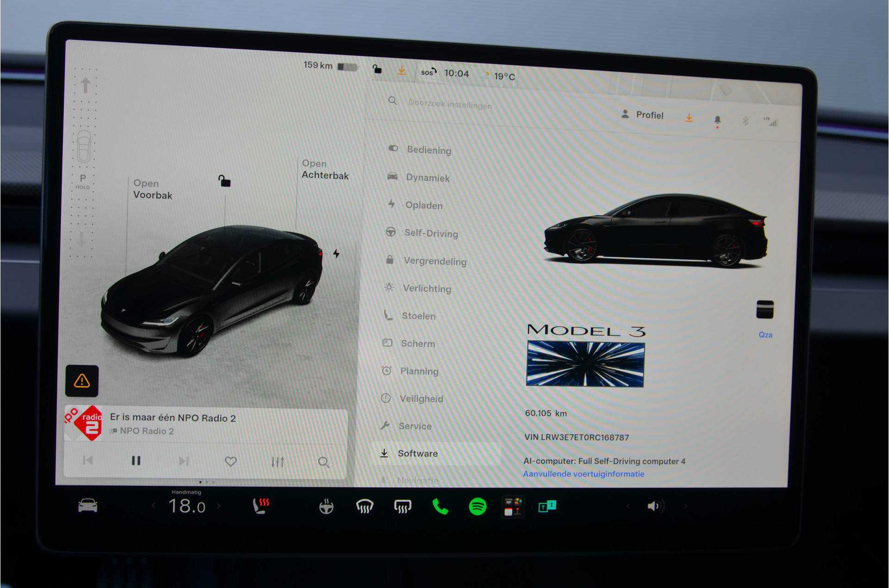Skip to previous track

(x=88, y=460)
